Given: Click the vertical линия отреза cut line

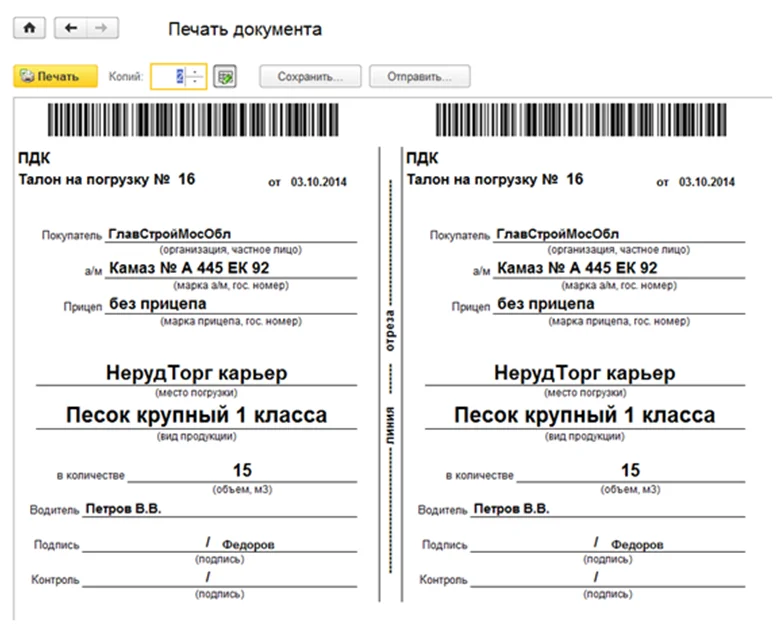Looking at the screenshot, I should click(x=391, y=370).
